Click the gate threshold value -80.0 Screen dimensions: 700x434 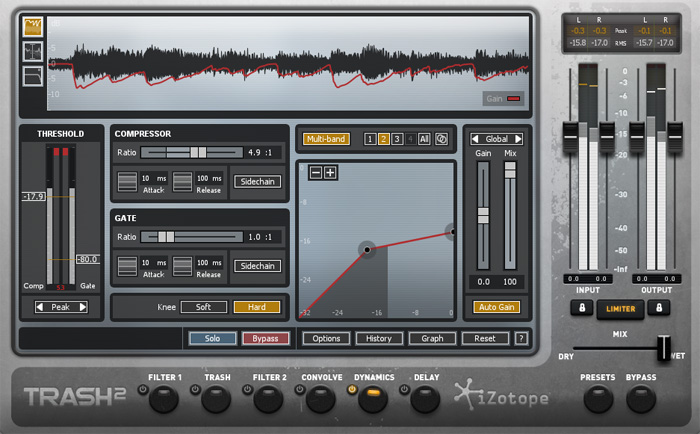pos(88,259)
